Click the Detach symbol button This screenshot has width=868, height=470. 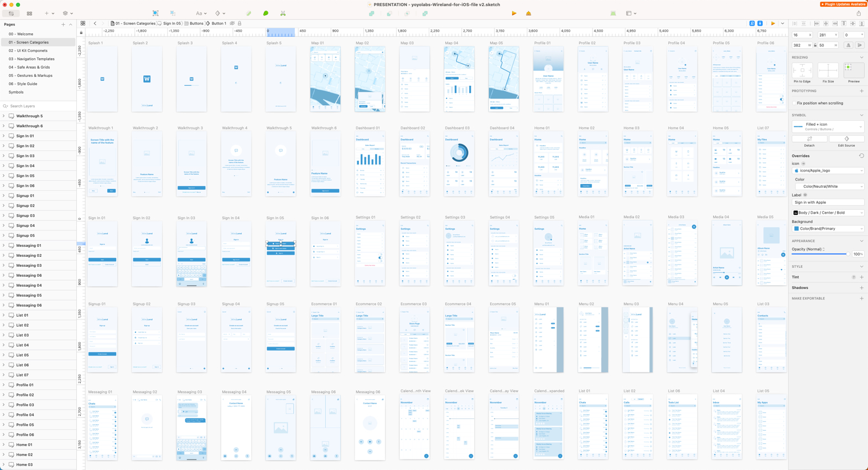(809, 140)
